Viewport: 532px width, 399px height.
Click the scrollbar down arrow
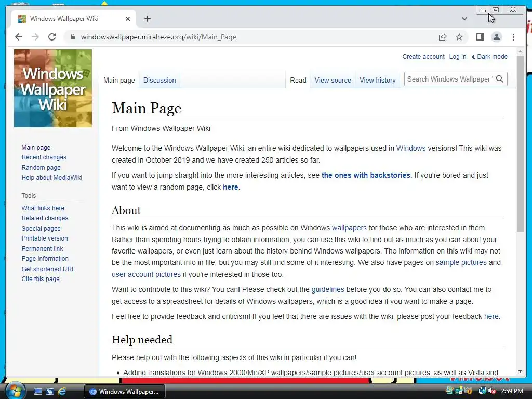(520, 371)
